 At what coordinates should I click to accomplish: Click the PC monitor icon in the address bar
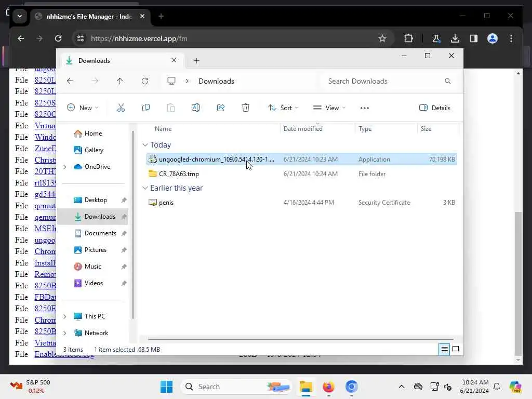coord(171,81)
